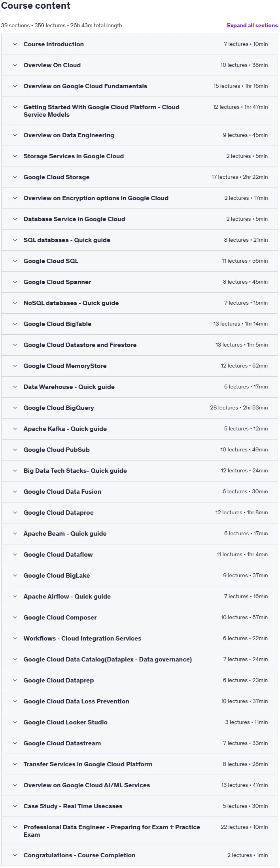Expand all sections link

click(252, 25)
